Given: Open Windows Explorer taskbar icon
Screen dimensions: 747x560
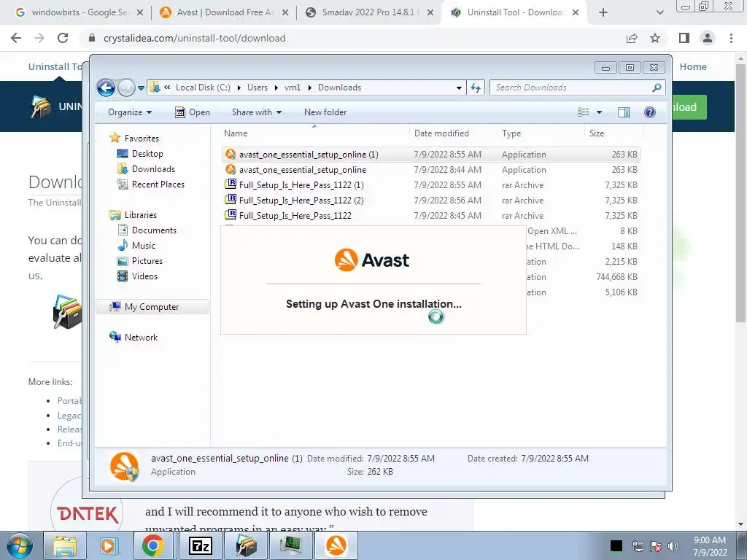Looking at the screenshot, I should pyautogui.click(x=65, y=545).
